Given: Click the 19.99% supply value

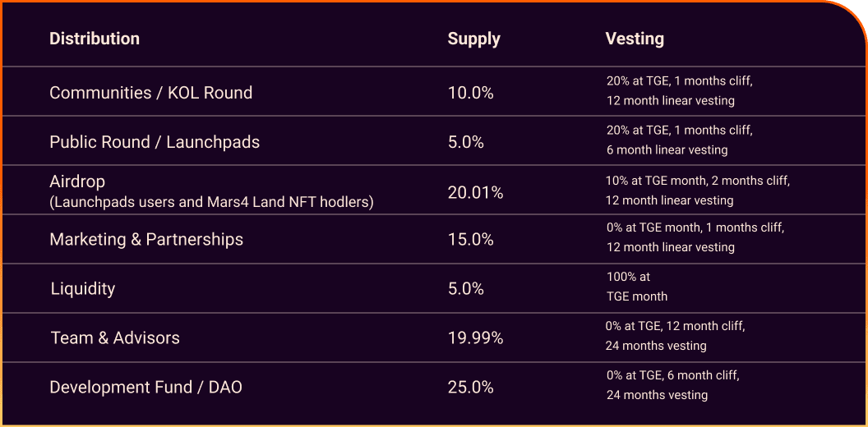Looking at the screenshot, I should pos(475,337).
